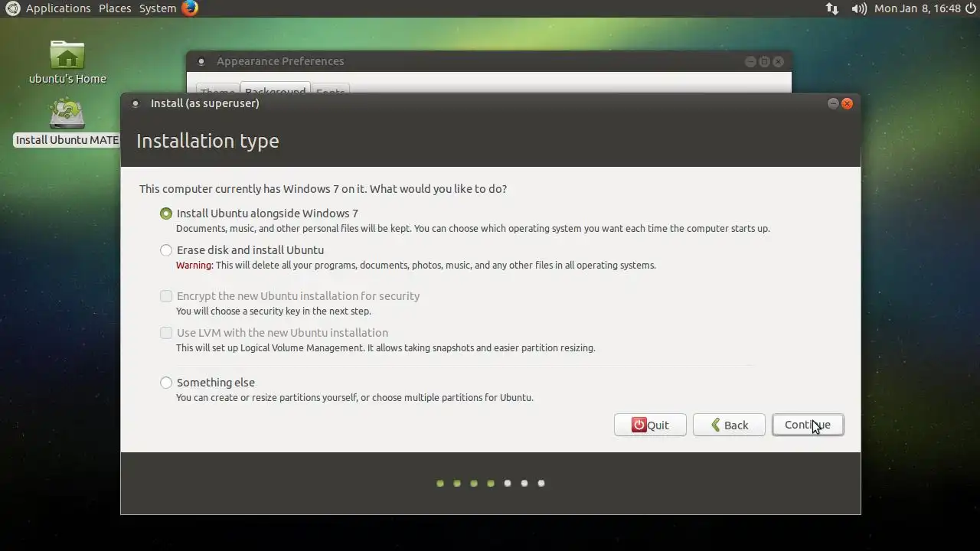Viewport: 980px width, 551px height.
Task: Tick Encrypt the new Ubuntu installation checkbox
Action: point(166,296)
